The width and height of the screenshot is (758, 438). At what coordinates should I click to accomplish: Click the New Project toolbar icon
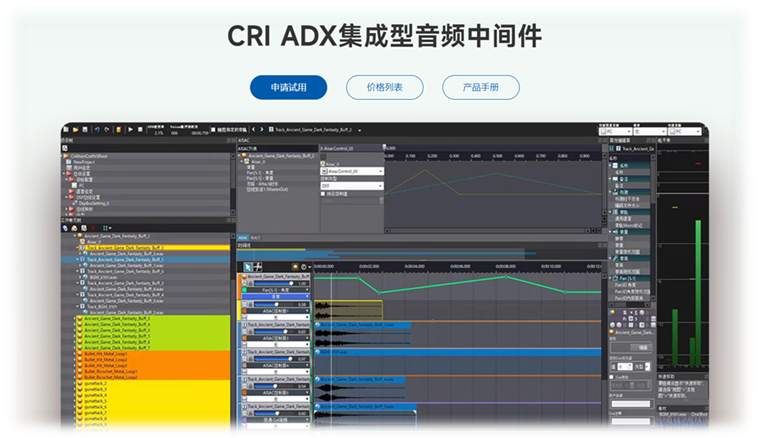click(x=66, y=130)
